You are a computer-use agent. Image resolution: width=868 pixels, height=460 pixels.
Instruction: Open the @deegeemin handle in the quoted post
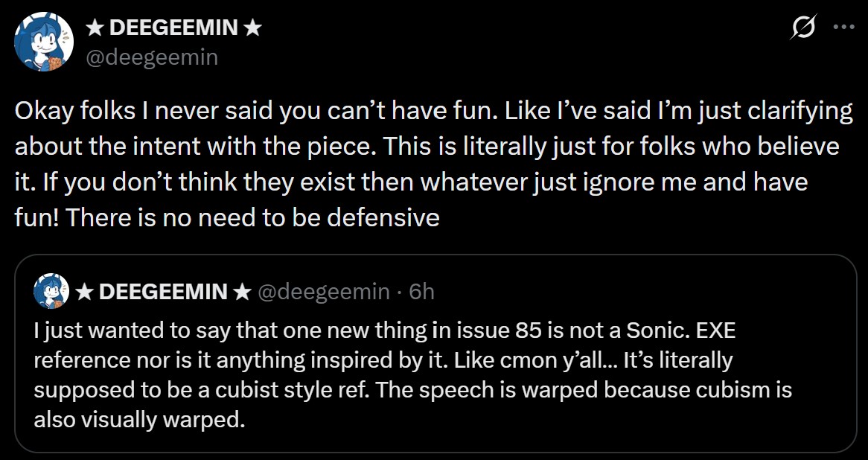pyautogui.click(x=324, y=293)
